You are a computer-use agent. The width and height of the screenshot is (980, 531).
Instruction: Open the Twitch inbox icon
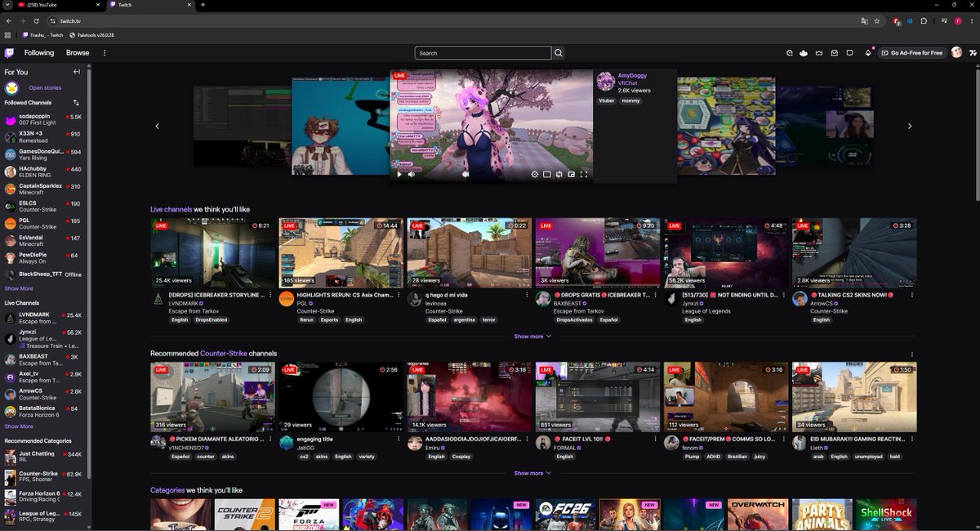[x=835, y=53]
